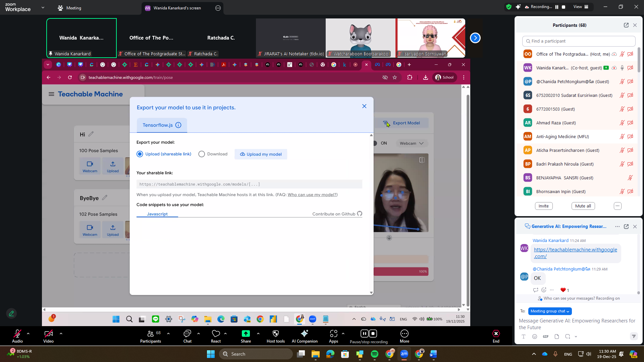Click the Tensorflow.js info icon

tap(178, 125)
